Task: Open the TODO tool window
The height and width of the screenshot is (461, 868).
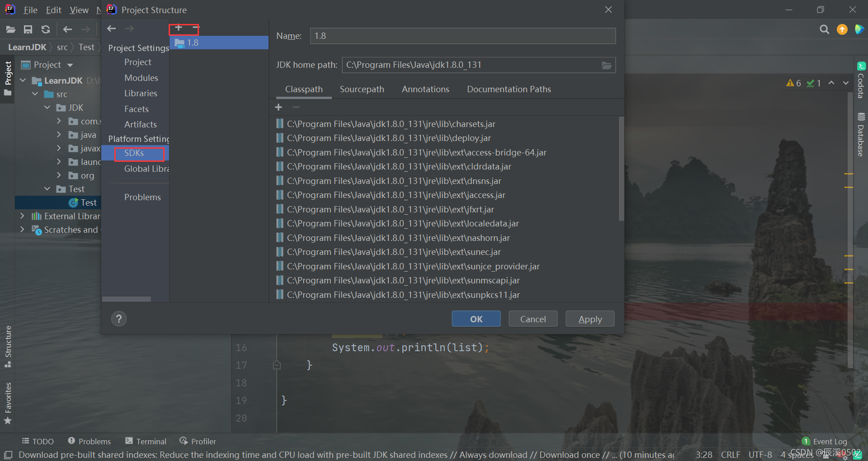Action: coord(38,441)
